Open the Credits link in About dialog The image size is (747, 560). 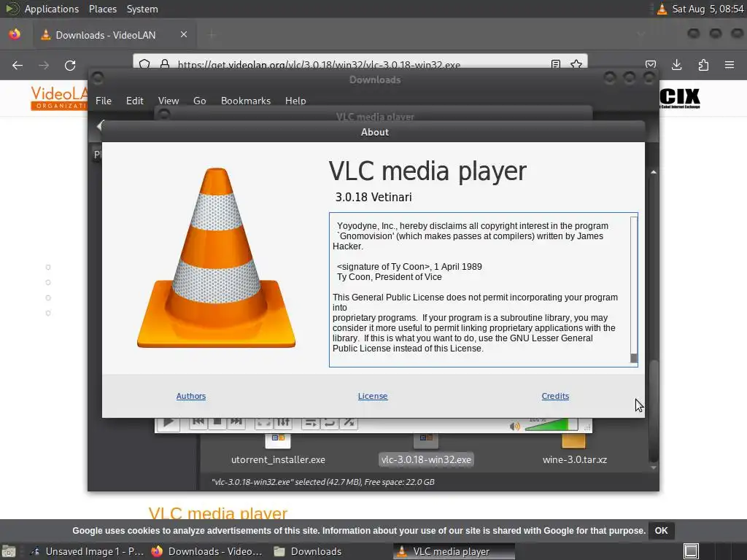point(555,396)
